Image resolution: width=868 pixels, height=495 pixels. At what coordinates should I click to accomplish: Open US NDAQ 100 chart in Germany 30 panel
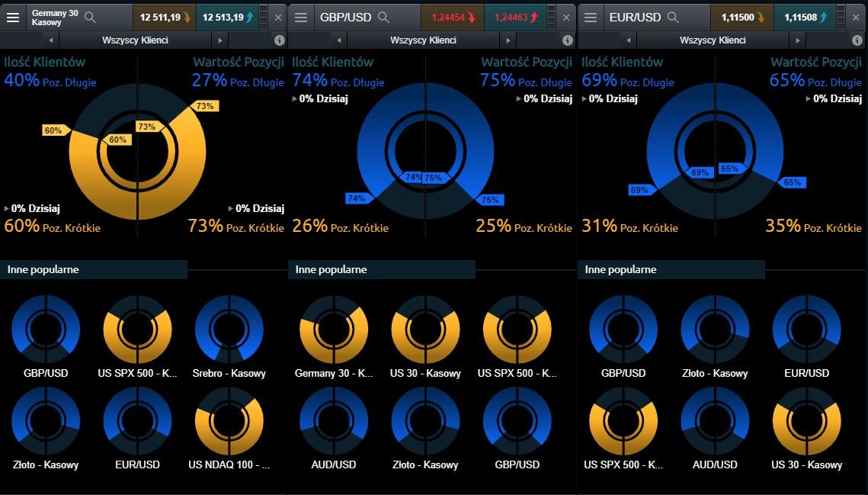[229, 421]
